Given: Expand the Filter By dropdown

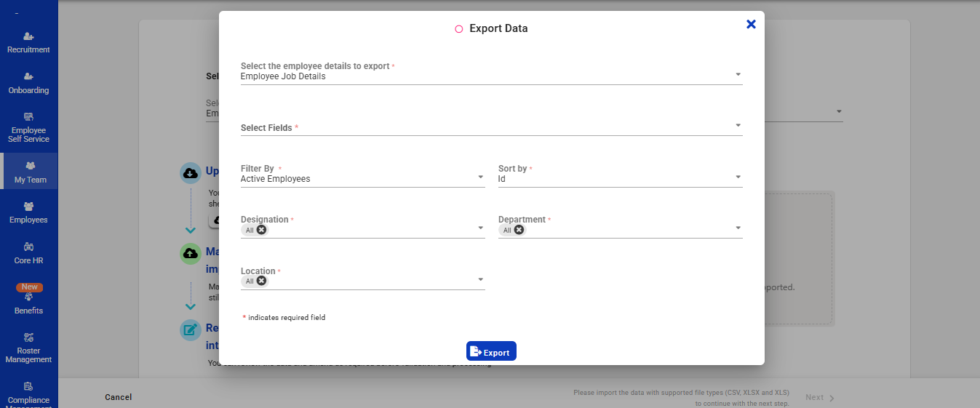Looking at the screenshot, I should pos(480,177).
